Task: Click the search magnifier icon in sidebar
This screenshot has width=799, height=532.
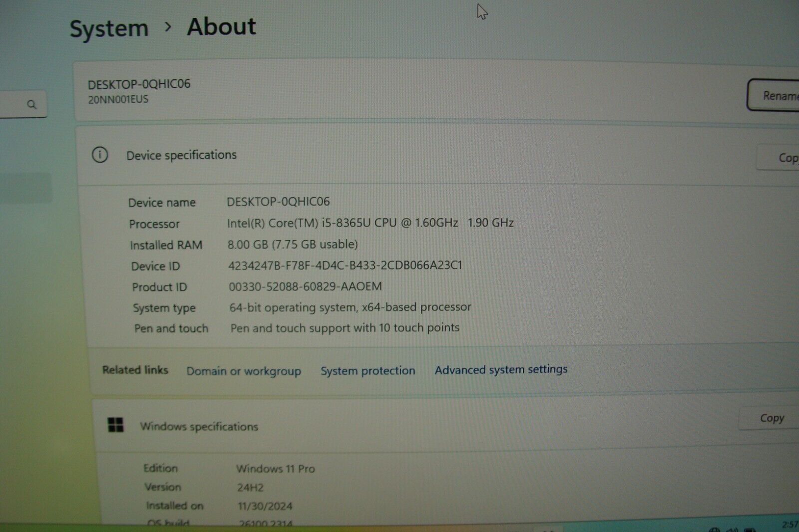Action: [x=31, y=104]
